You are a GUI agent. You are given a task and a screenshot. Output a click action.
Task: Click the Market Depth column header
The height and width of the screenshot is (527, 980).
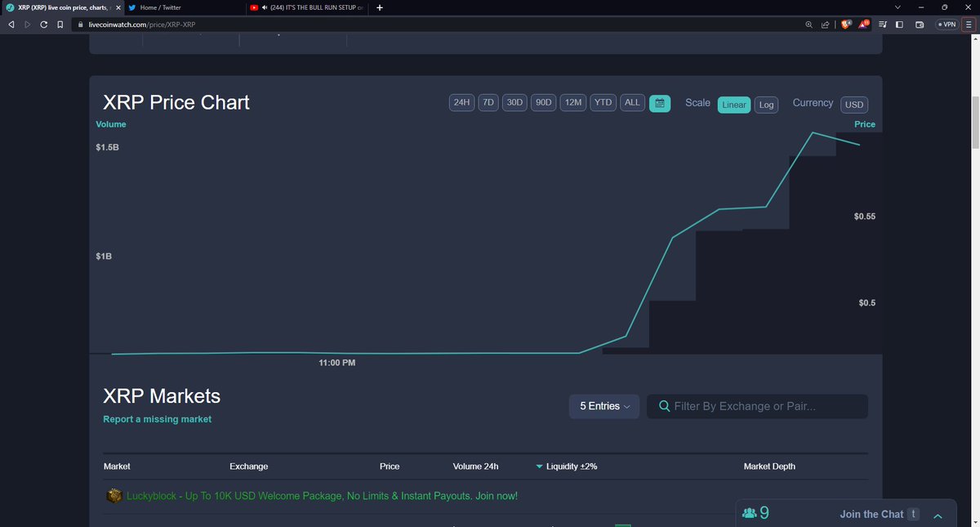point(769,467)
